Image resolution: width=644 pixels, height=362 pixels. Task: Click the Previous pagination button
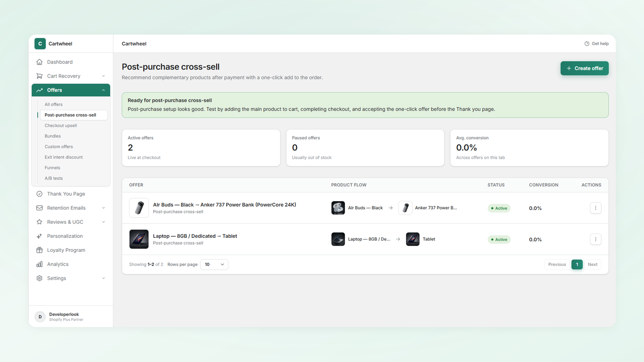[x=557, y=264]
